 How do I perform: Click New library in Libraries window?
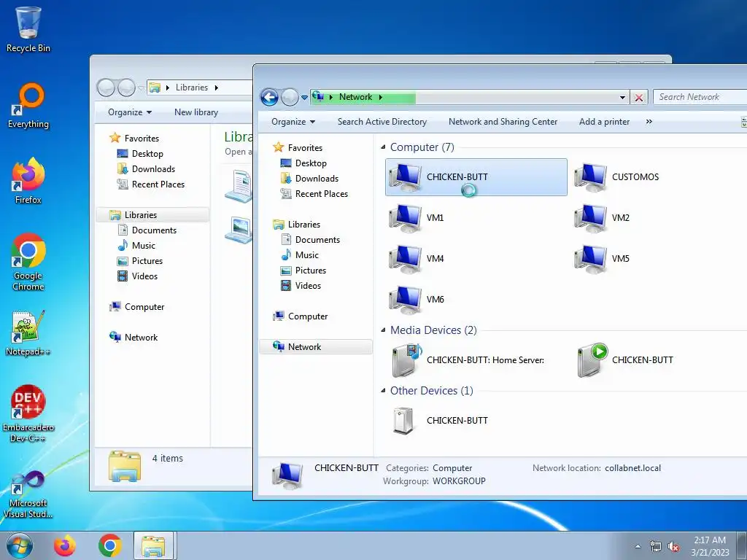click(196, 112)
